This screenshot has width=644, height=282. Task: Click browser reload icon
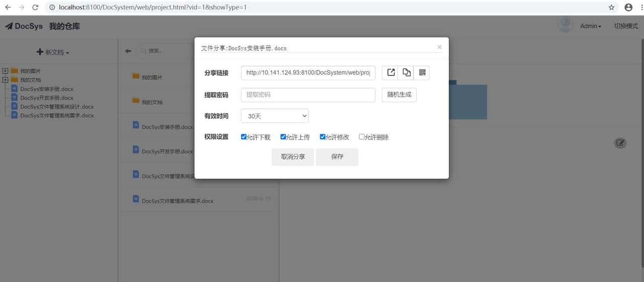[35, 8]
